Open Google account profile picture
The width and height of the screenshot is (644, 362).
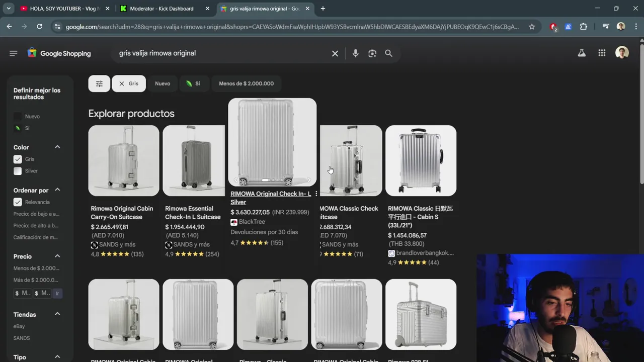click(x=622, y=53)
